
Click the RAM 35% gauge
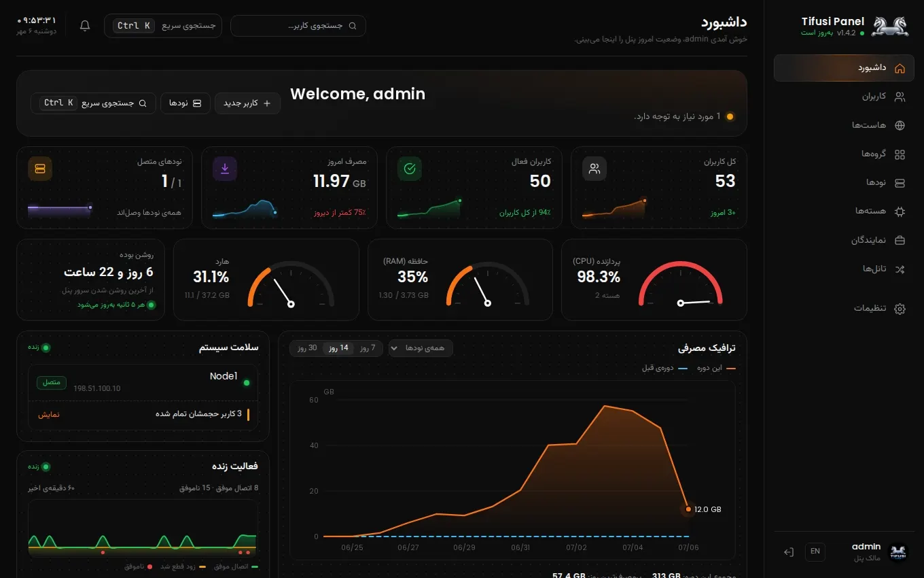tap(488, 284)
